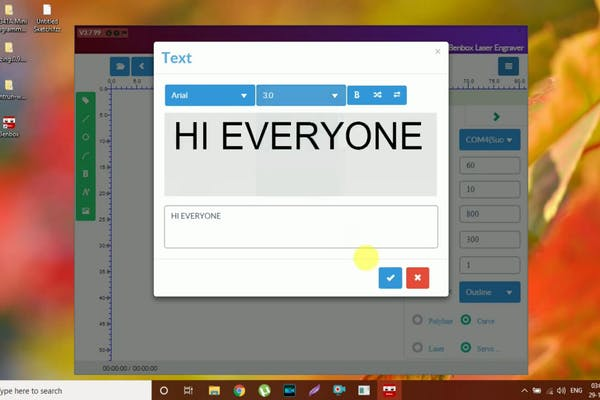Click the field showing 800

coord(490,214)
